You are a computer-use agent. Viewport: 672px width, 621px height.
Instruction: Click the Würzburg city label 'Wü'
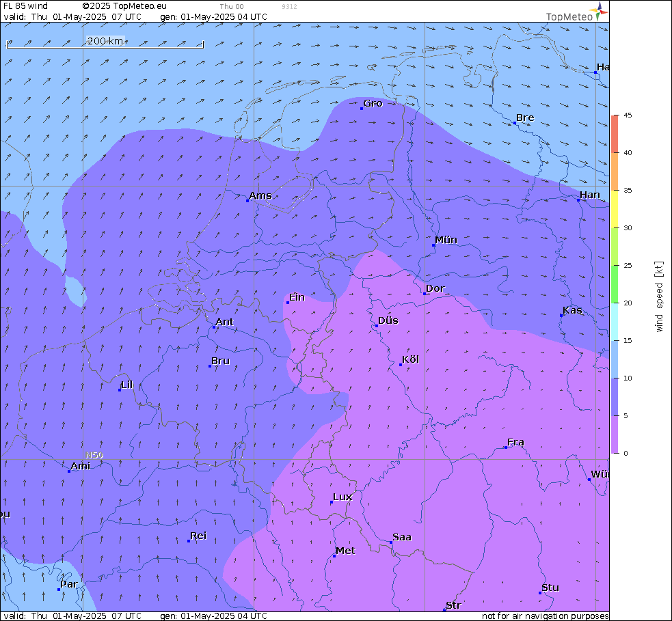click(600, 474)
